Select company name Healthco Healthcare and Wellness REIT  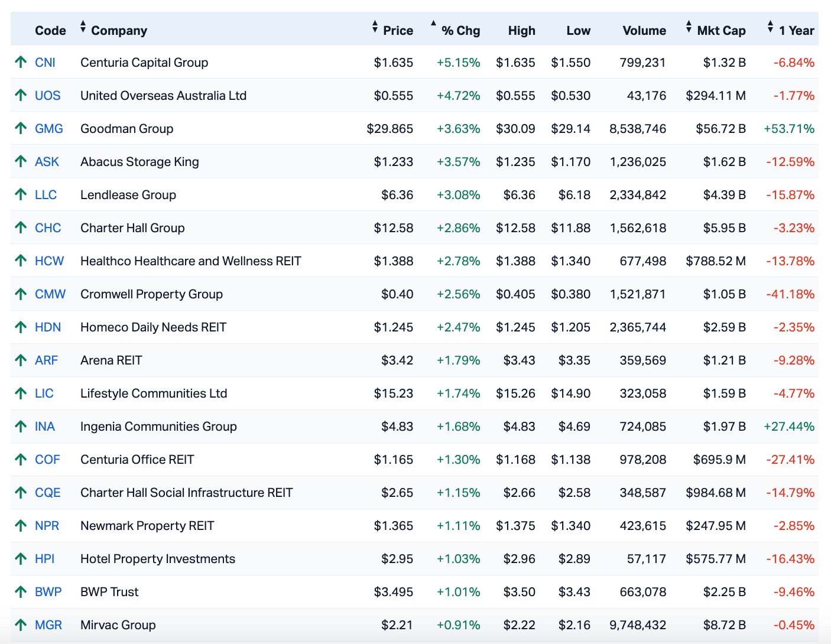pyautogui.click(x=191, y=261)
